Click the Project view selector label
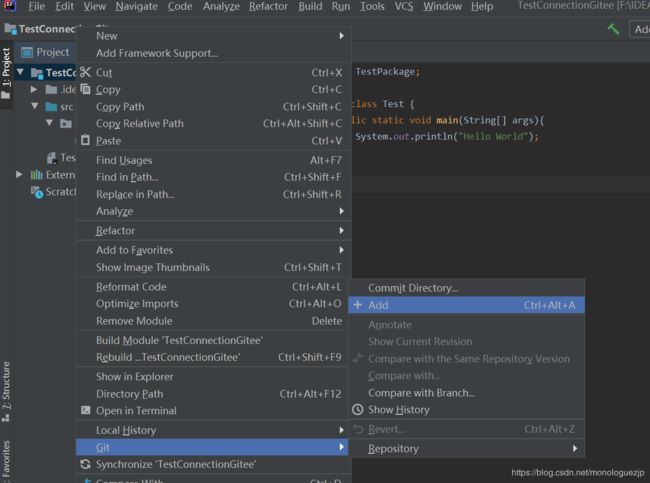The height and width of the screenshot is (483, 650). coord(53,52)
